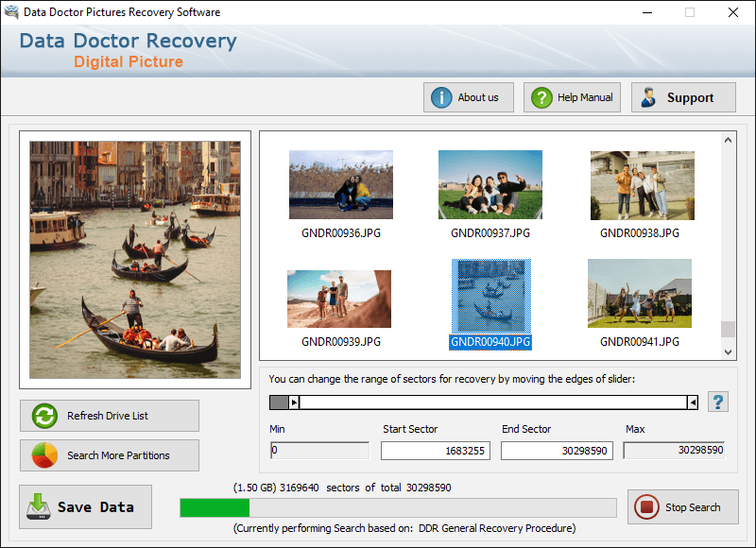Save Data to disk
Screen dimensions: 756x548
point(85,506)
